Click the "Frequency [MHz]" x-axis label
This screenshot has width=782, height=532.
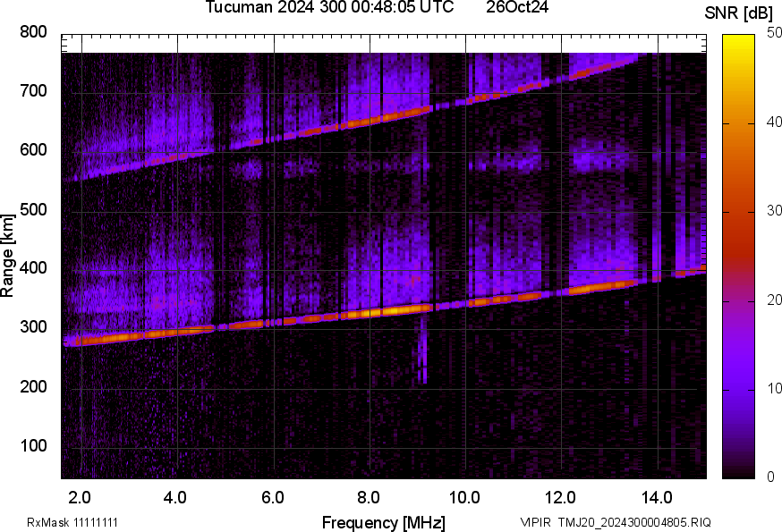tap(383, 522)
